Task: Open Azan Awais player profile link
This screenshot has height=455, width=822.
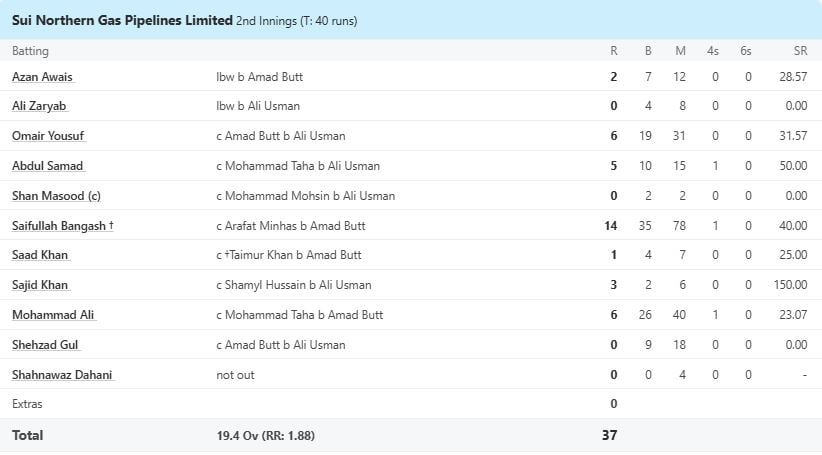Action: pos(42,77)
